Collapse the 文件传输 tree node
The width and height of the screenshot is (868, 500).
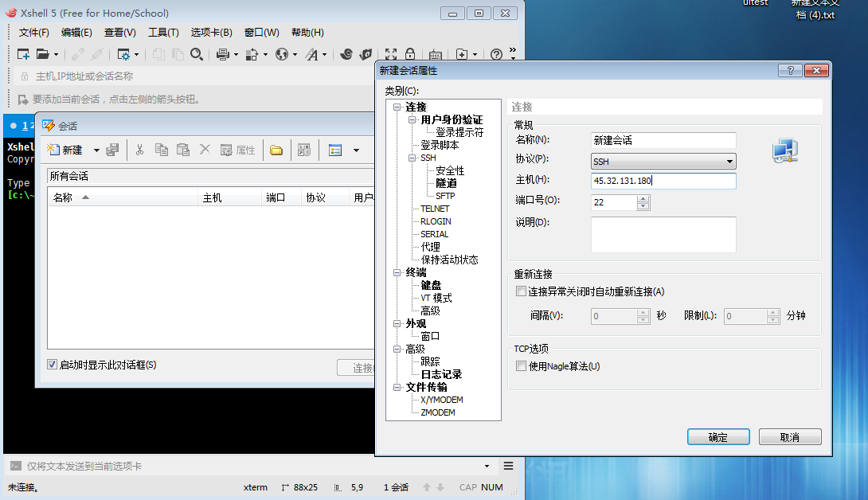tap(397, 387)
